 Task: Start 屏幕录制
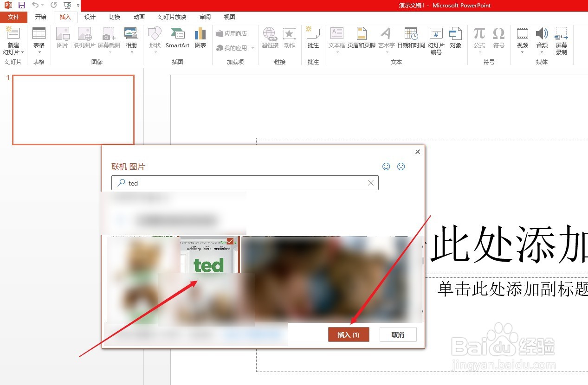pyautogui.click(x=562, y=41)
